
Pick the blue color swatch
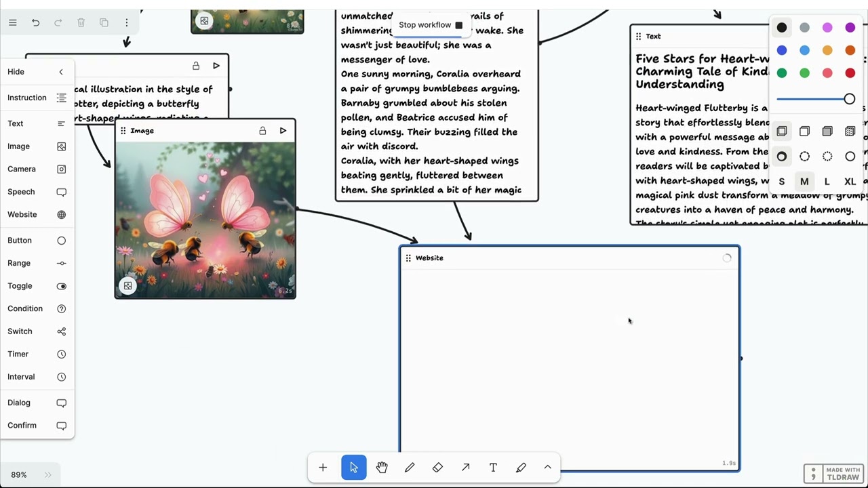782,50
